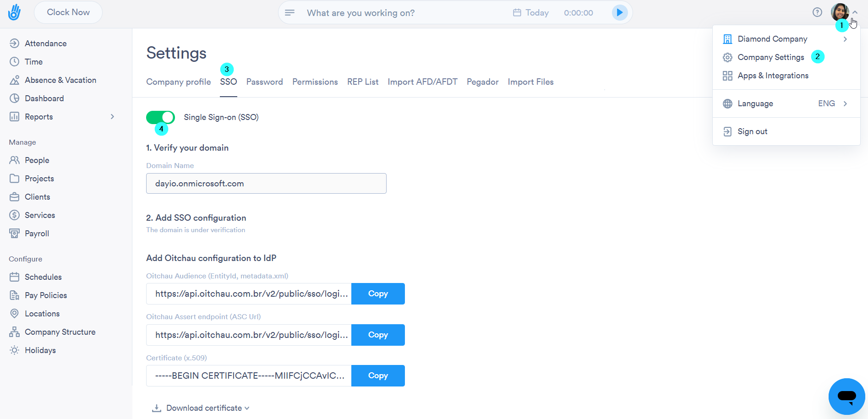Open the Payroll section
868x419 pixels.
37,234
